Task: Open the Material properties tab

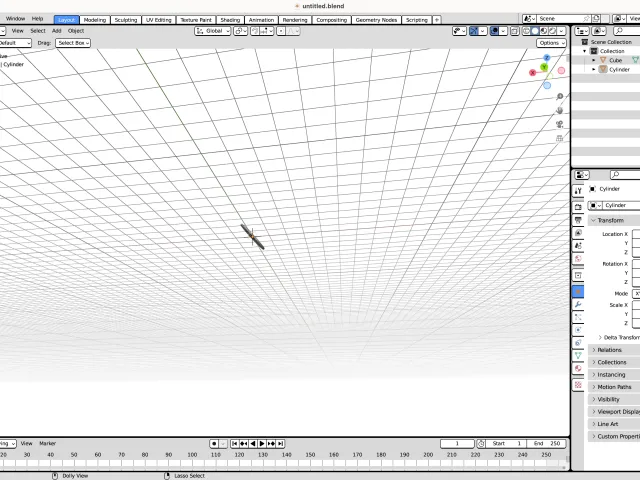Action: [x=578, y=369]
